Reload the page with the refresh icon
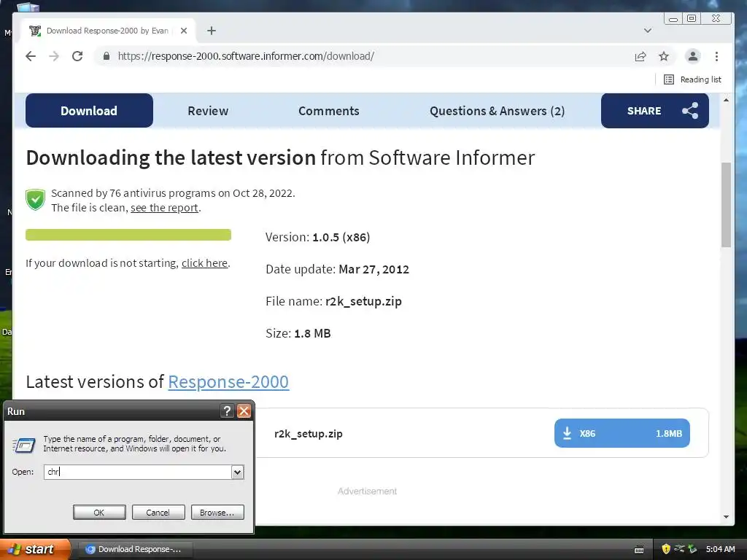The width and height of the screenshot is (747, 560). tap(77, 56)
